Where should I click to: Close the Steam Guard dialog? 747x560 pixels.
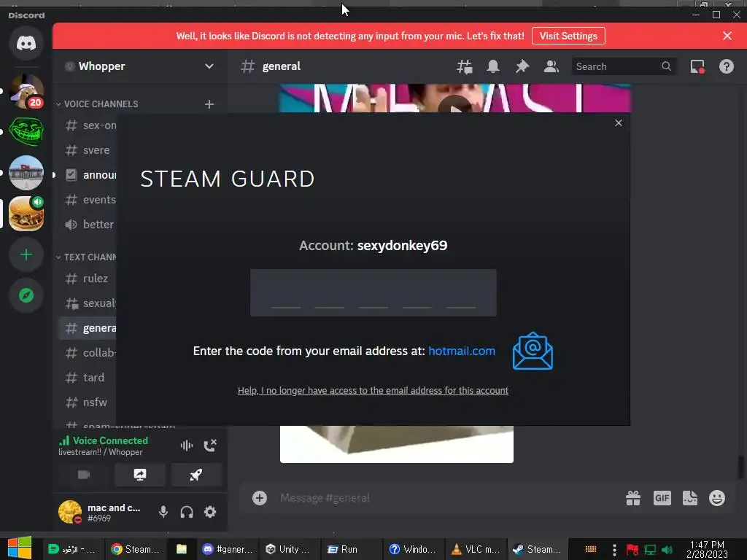[619, 122]
